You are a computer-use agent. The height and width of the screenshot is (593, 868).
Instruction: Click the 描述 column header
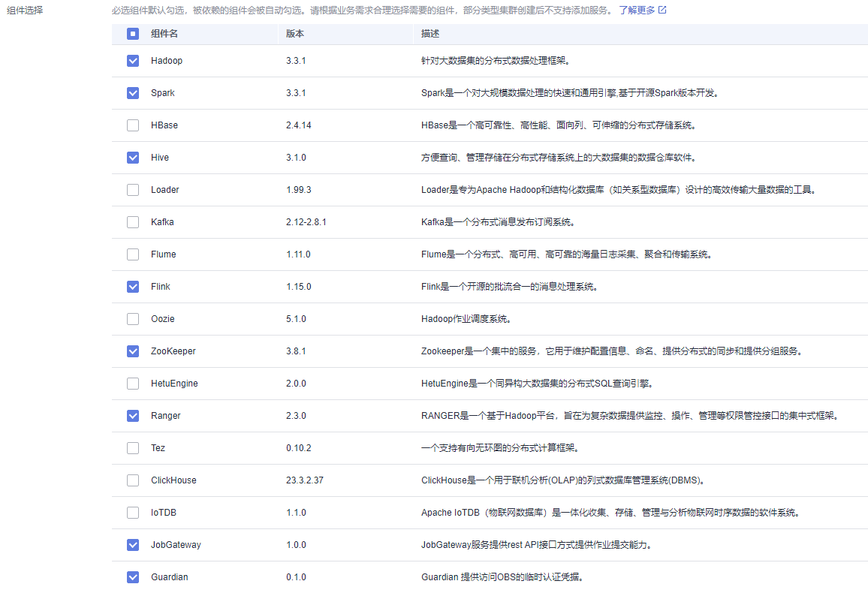point(430,34)
